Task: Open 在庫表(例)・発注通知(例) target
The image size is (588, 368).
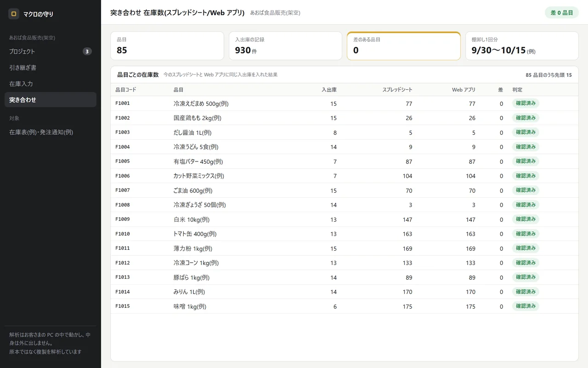Action: tap(51, 132)
